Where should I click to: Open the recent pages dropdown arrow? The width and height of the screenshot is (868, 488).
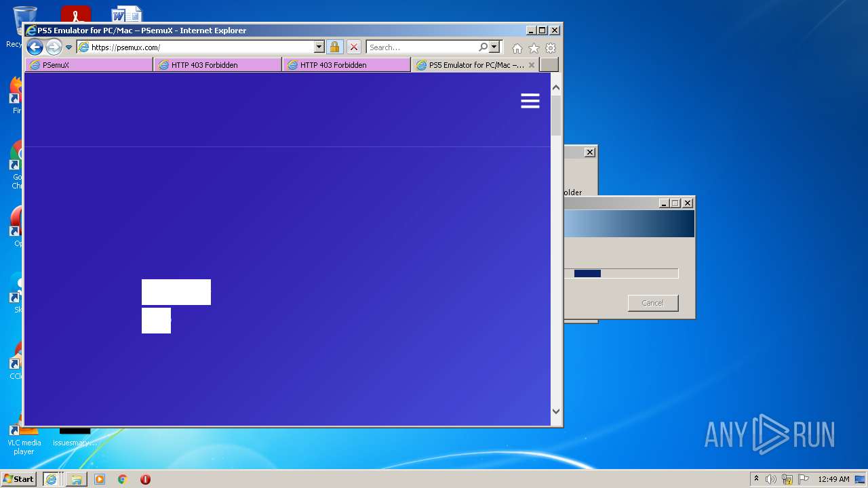pos(68,47)
